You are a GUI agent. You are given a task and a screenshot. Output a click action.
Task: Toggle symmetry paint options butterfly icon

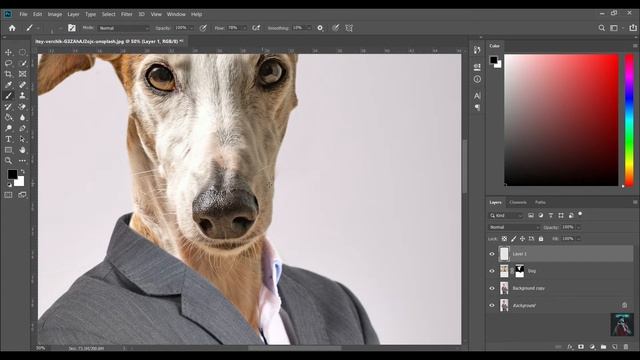349,28
